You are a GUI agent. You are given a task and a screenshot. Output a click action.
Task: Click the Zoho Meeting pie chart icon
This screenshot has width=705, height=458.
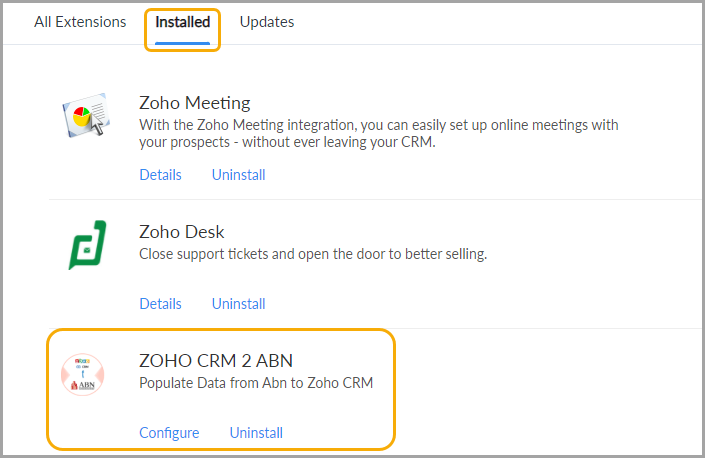[x=86, y=115]
